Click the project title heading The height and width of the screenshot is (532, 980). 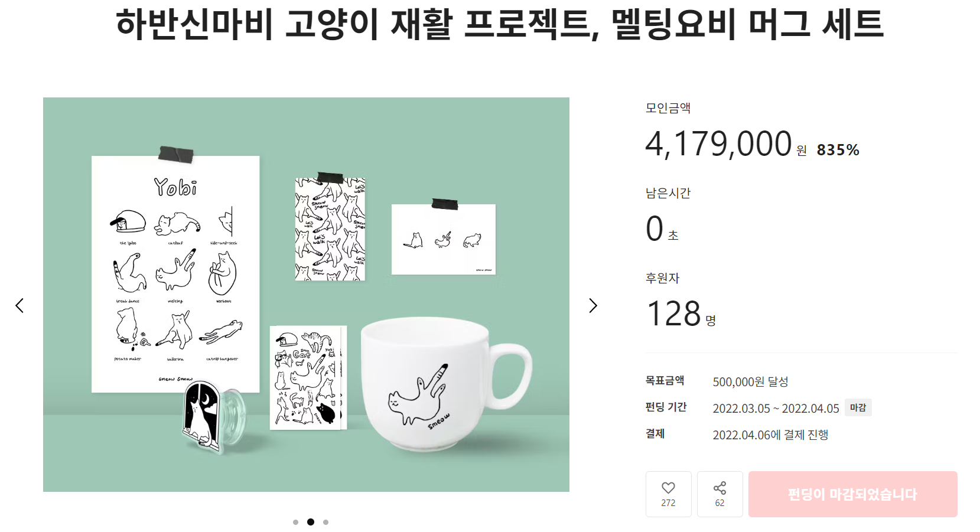500,24
